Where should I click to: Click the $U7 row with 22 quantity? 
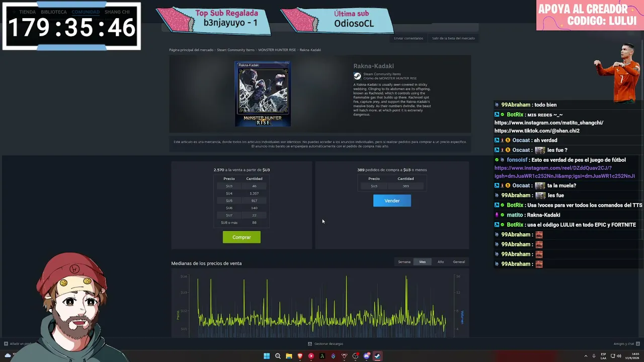pos(242,215)
